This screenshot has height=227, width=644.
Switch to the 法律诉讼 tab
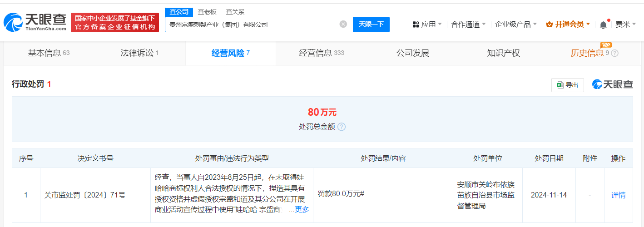[140, 53]
